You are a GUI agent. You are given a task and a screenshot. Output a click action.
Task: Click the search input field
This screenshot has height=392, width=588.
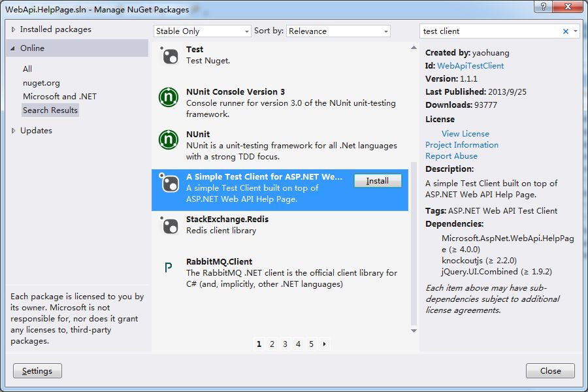click(x=491, y=31)
